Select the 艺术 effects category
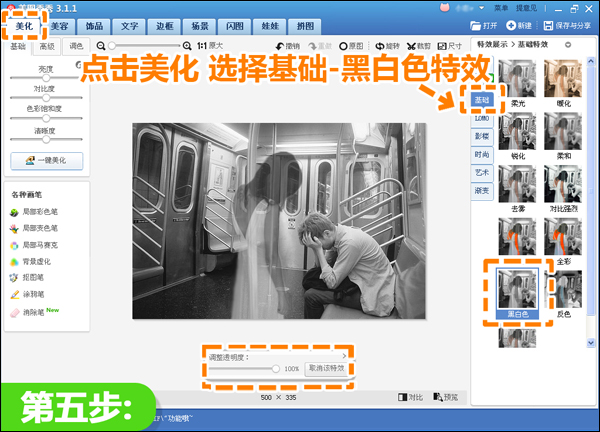 point(482,173)
